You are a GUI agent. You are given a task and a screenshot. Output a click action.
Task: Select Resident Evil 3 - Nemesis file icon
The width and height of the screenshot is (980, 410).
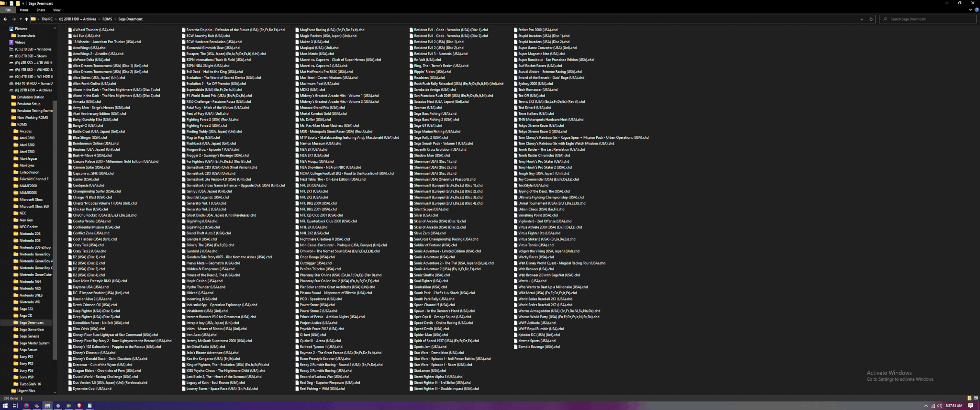click(x=412, y=54)
